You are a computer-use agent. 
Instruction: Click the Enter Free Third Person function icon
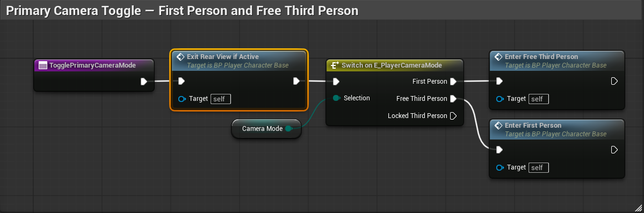point(498,57)
